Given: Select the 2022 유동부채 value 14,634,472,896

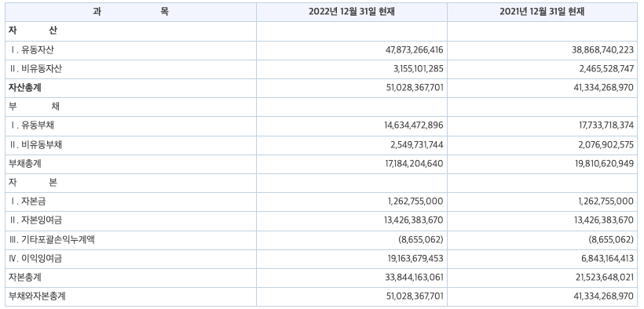Looking at the screenshot, I should (x=414, y=125).
